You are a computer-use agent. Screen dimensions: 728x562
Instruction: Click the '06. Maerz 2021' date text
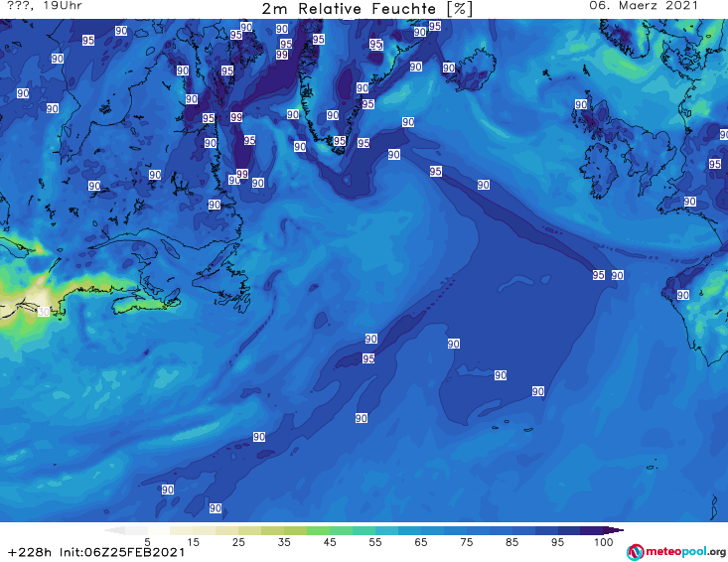click(644, 6)
